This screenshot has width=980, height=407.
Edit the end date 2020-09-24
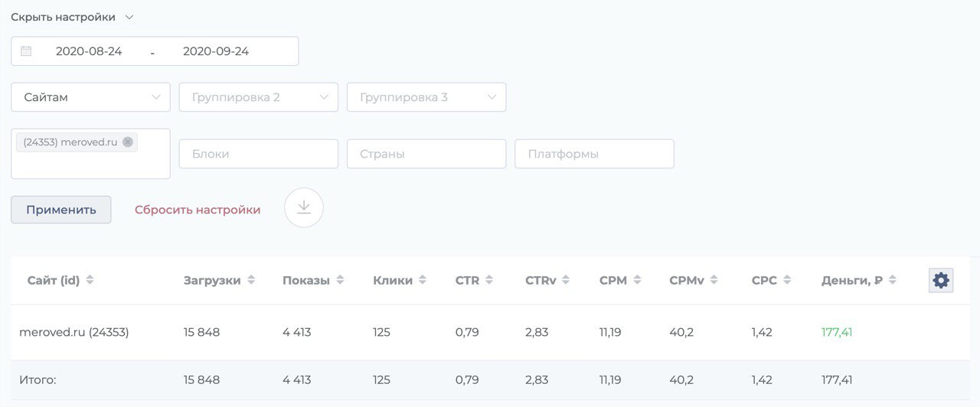(x=216, y=51)
